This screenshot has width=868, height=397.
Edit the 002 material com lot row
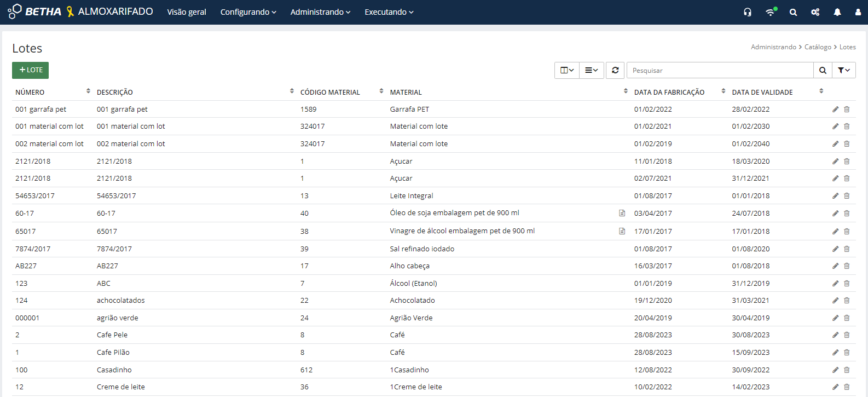836,144
